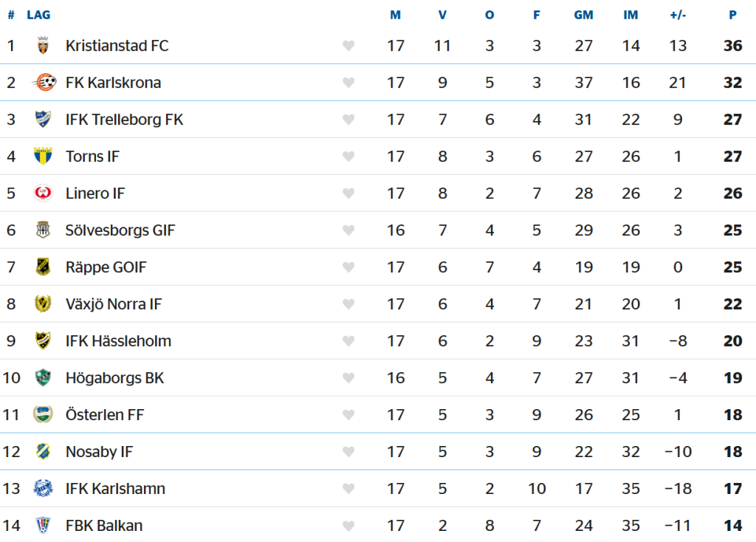Favorite Kristianstad FC with the heart
This screenshot has height=542, width=756.
pos(348,46)
